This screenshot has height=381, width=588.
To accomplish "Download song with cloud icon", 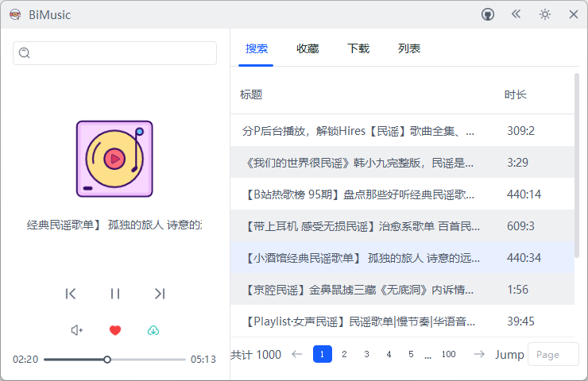I will (153, 330).
